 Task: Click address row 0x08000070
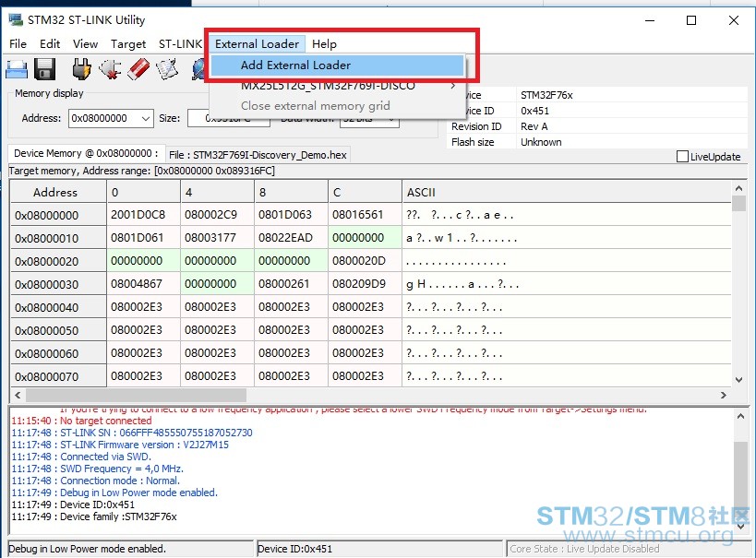[x=58, y=376]
